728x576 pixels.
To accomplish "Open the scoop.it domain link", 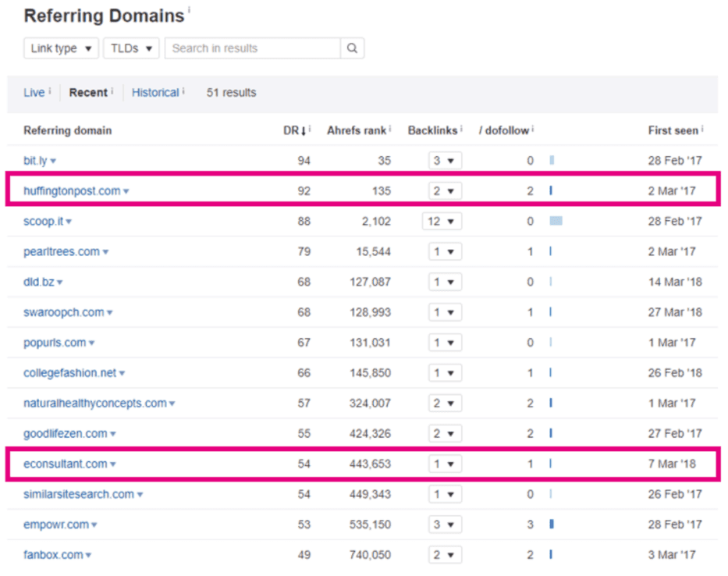I will point(43,221).
